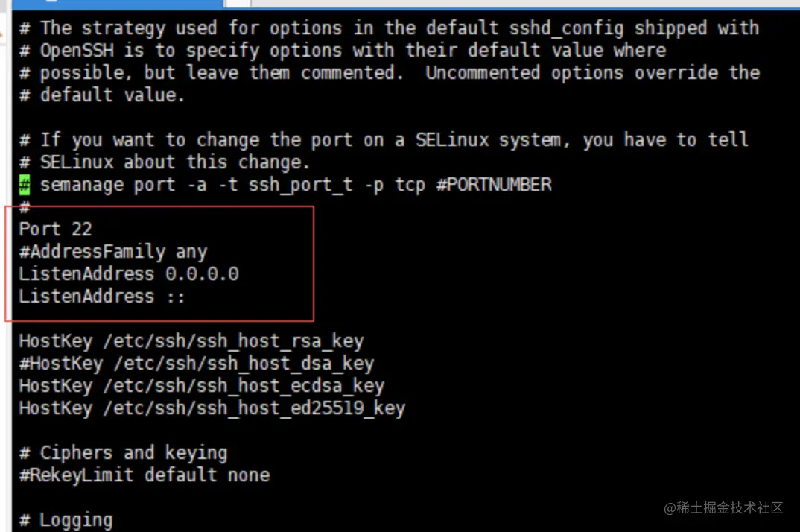Click the ListenAddress 0.0.0.0 line
The image size is (800, 532).
(x=129, y=274)
